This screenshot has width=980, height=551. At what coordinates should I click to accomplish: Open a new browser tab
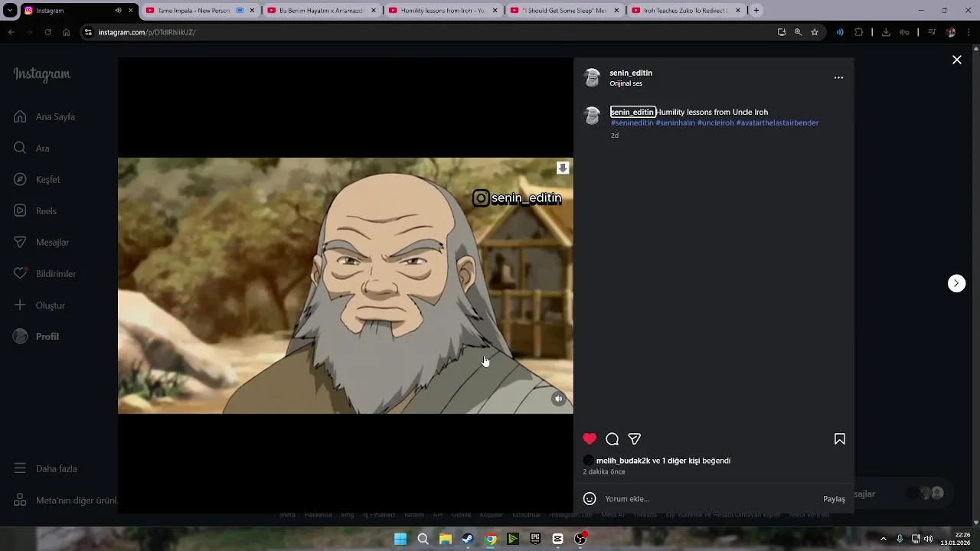click(x=756, y=11)
